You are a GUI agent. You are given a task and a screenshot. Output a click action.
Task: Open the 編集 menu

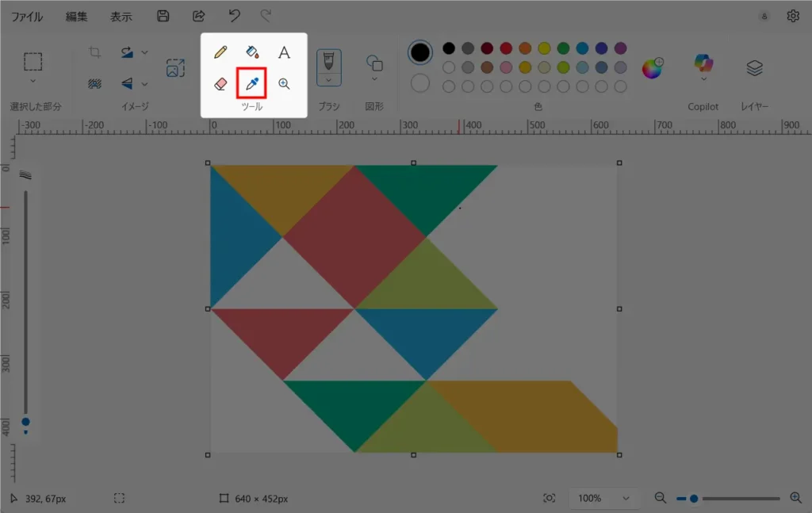76,17
